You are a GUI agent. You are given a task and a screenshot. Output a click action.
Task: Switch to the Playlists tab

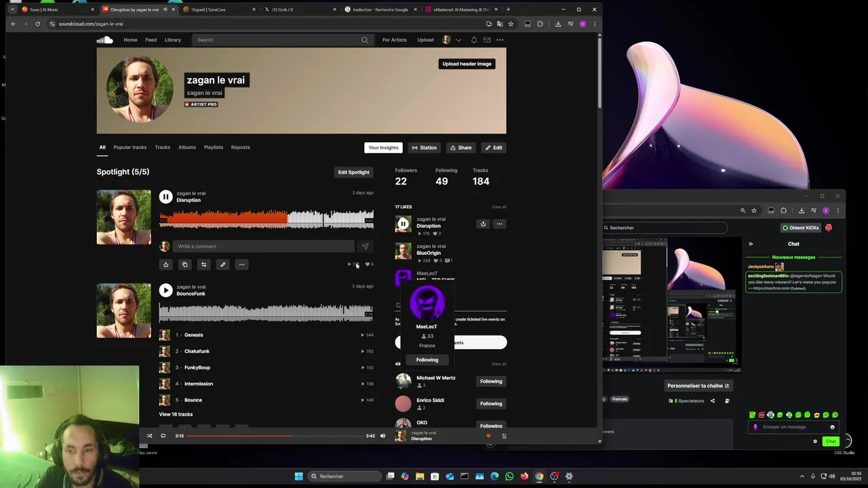pyautogui.click(x=214, y=147)
